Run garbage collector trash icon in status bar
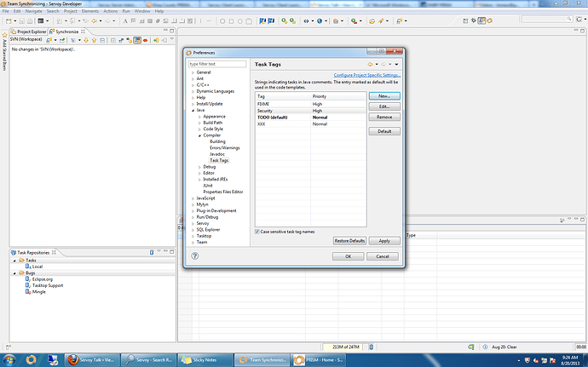 point(371,347)
